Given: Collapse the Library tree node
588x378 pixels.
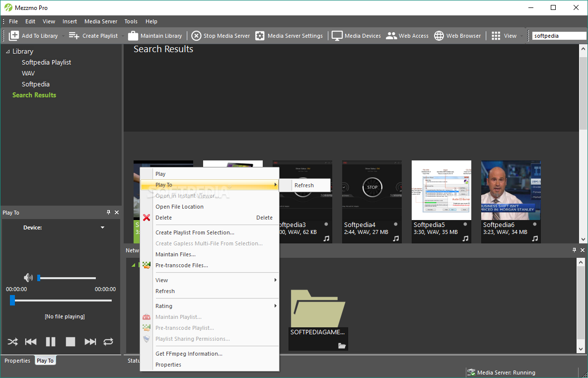Looking at the screenshot, I should click(8, 52).
